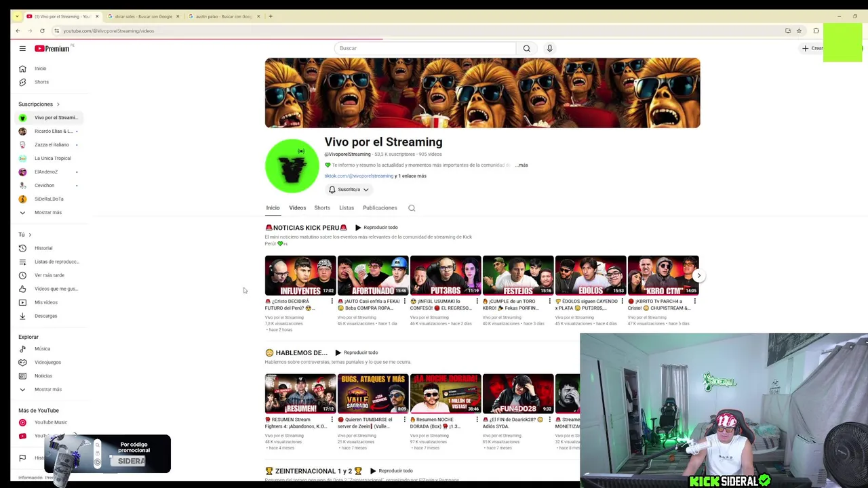Open browser extensions puzzle icon
Viewport: 868px width, 488px height.
point(816,30)
